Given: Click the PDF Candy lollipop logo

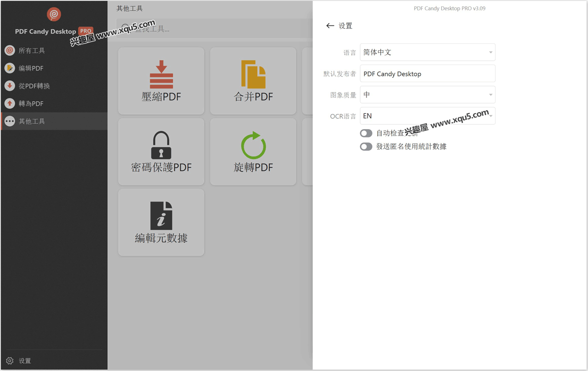Looking at the screenshot, I should coord(54,14).
